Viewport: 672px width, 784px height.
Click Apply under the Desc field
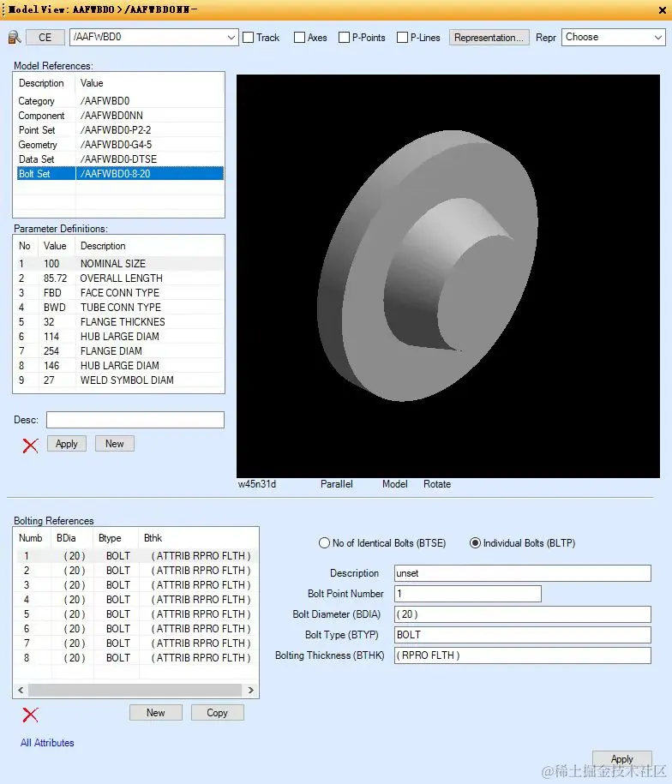click(x=67, y=444)
